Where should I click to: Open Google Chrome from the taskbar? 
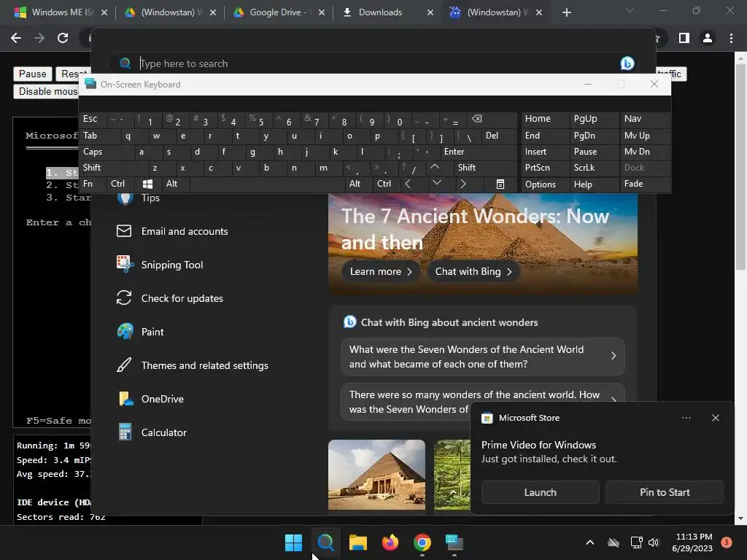tap(422, 542)
